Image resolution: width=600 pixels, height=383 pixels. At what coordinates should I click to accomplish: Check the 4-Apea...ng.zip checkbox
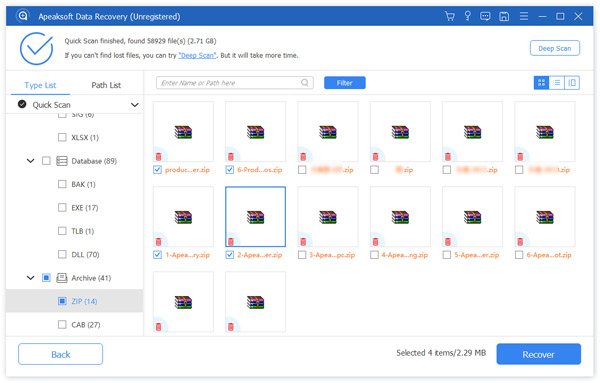coord(374,254)
